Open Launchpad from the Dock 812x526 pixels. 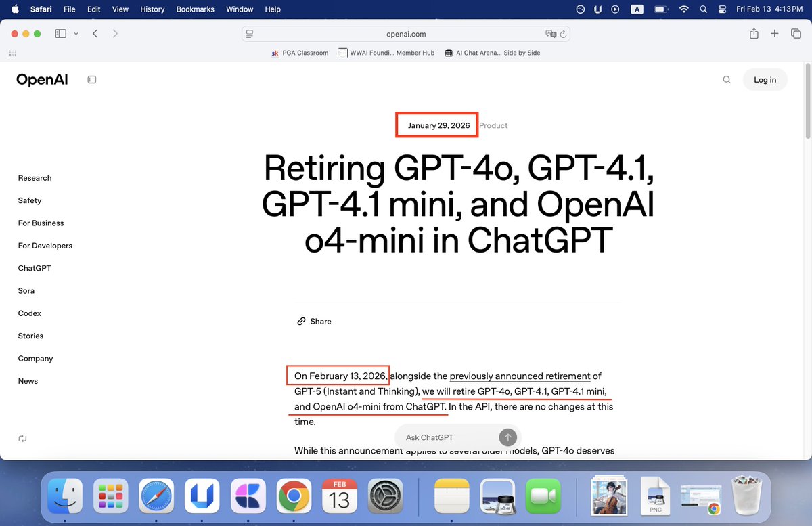tap(111, 498)
